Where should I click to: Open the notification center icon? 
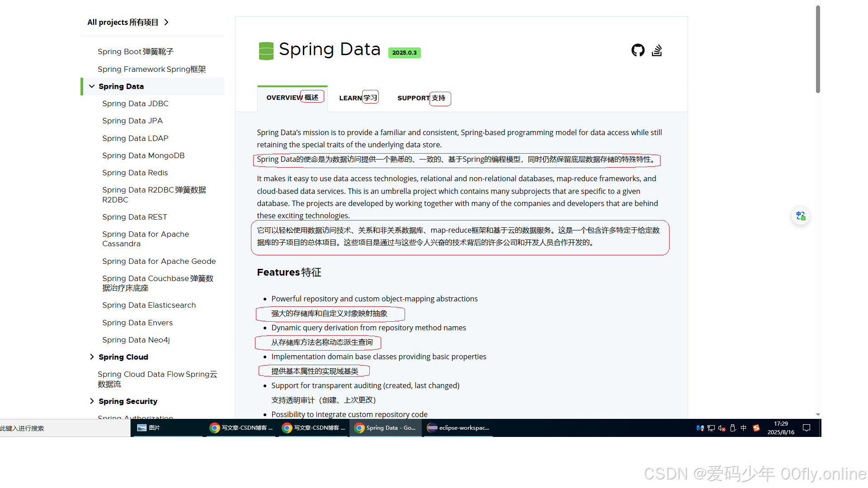click(x=807, y=428)
